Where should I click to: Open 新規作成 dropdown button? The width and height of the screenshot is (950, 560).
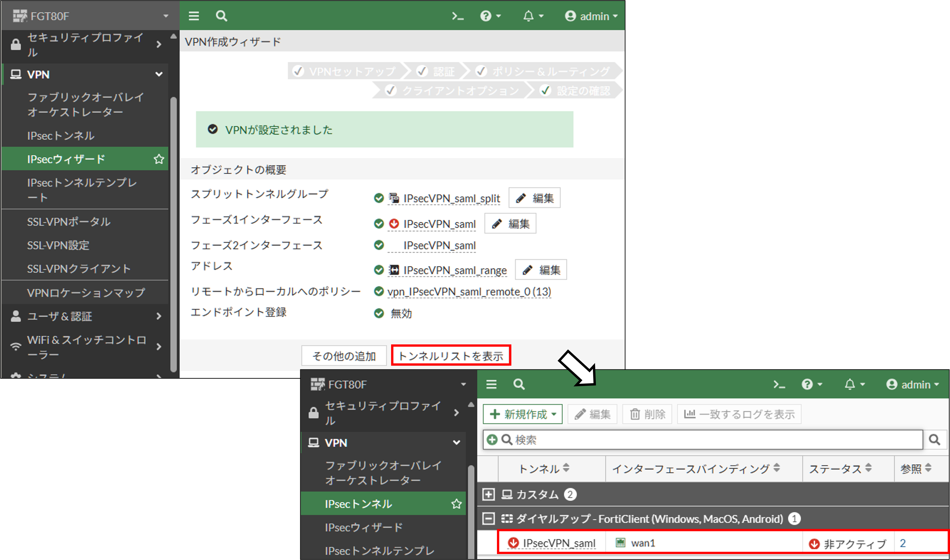pyautogui.click(x=523, y=414)
